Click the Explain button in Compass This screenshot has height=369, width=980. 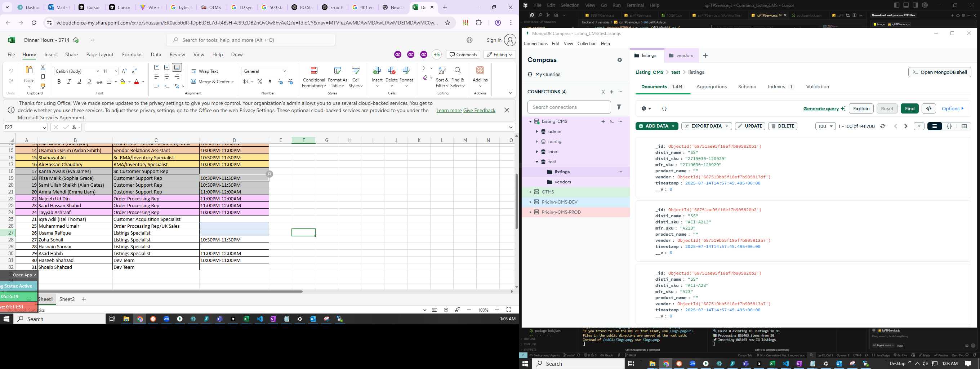[x=861, y=108]
